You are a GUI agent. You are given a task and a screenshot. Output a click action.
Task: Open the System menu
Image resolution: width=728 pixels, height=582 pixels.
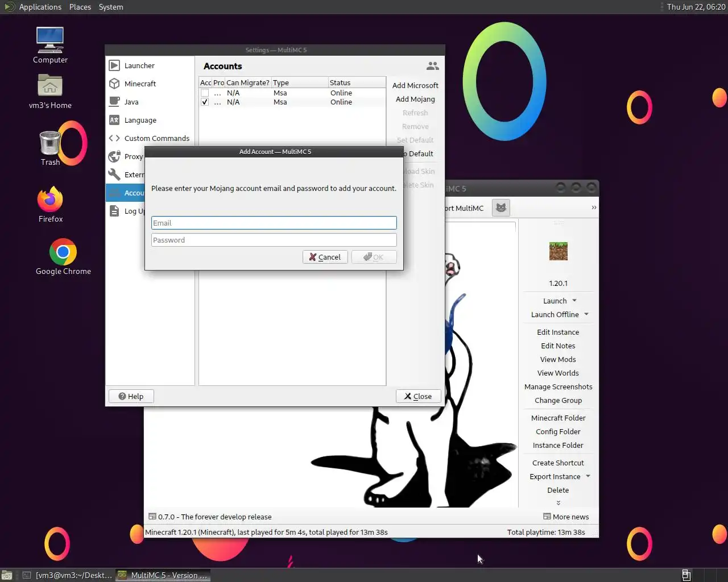pyautogui.click(x=111, y=7)
